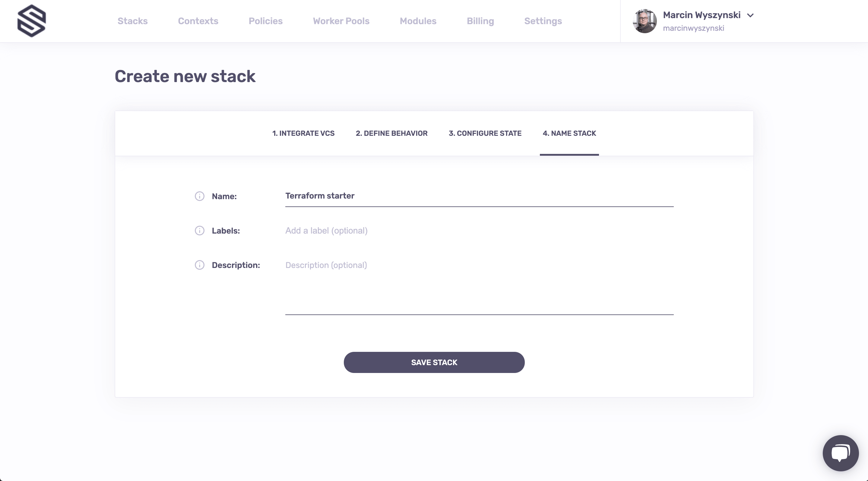
Task: Click the Add a label input field
Action: [479, 231]
